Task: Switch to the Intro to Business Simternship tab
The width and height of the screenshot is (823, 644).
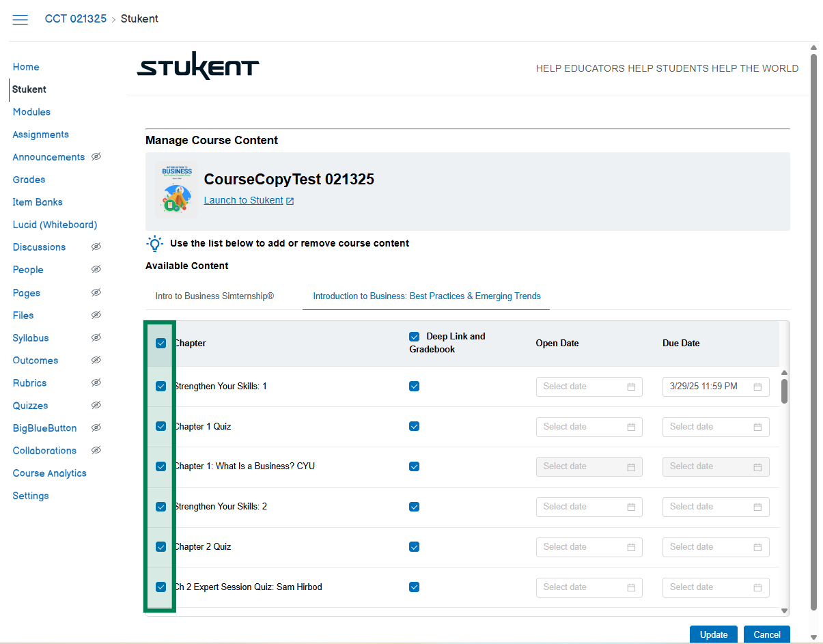Action: [x=214, y=296]
